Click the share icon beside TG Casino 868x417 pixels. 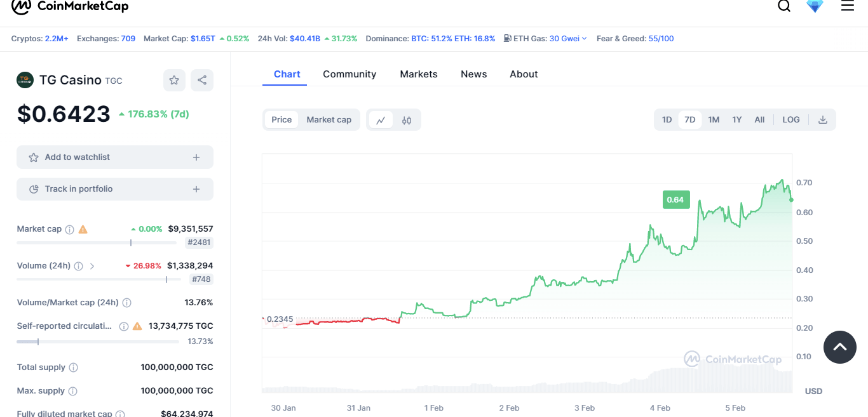point(202,80)
